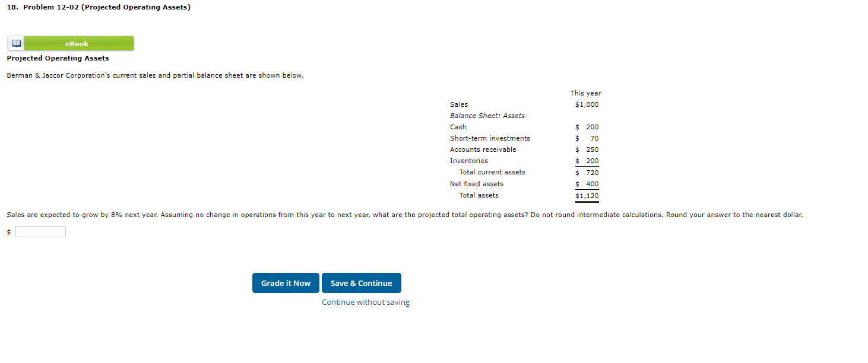868x363 pixels.
Task: Click the green eBook banner
Action: point(77,43)
